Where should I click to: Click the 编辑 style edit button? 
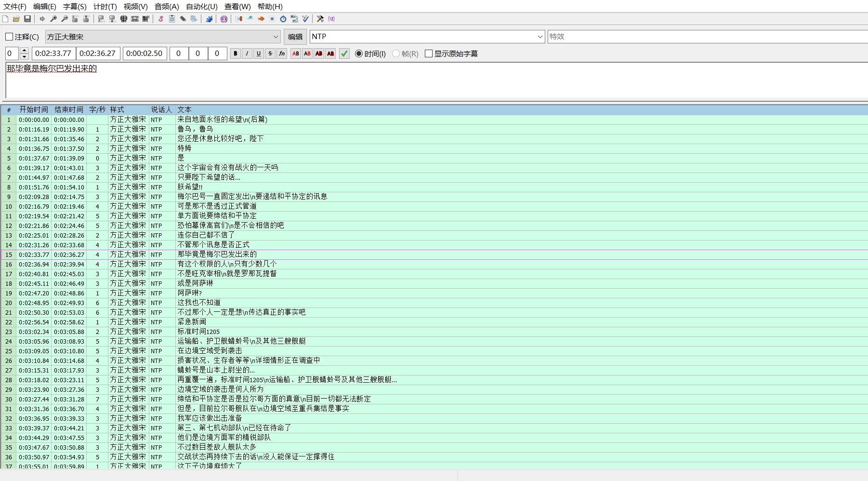coord(295,37)
